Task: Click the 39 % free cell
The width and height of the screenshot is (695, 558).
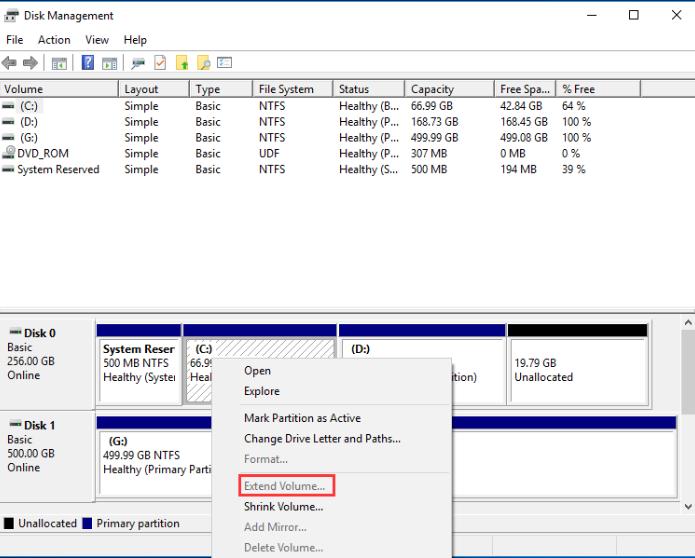Action: [x=574, y=170]
